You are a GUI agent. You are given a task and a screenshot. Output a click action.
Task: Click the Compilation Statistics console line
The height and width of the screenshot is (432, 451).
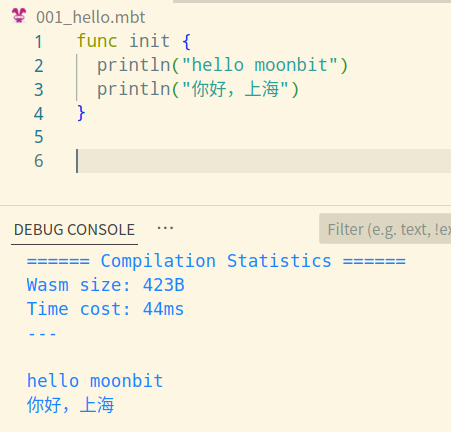coord(216,261)
